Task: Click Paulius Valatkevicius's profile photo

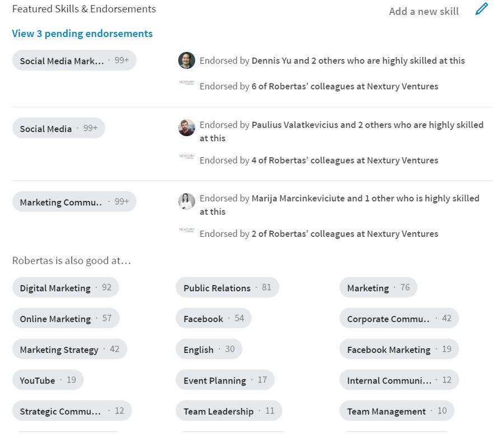Action: [187, 128]
